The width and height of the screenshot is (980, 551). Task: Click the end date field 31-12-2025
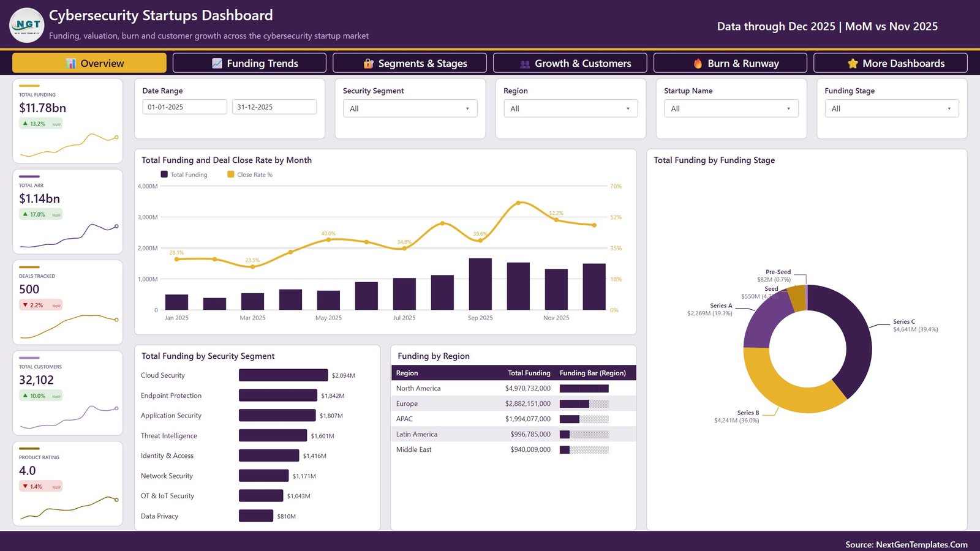click(x=274, y=107)
